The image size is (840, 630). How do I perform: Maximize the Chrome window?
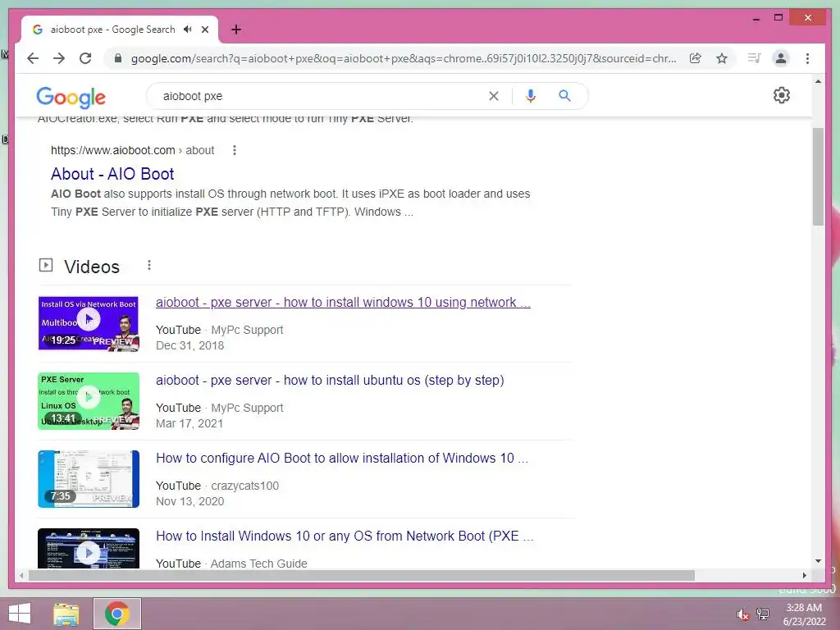tap(778, 18)
